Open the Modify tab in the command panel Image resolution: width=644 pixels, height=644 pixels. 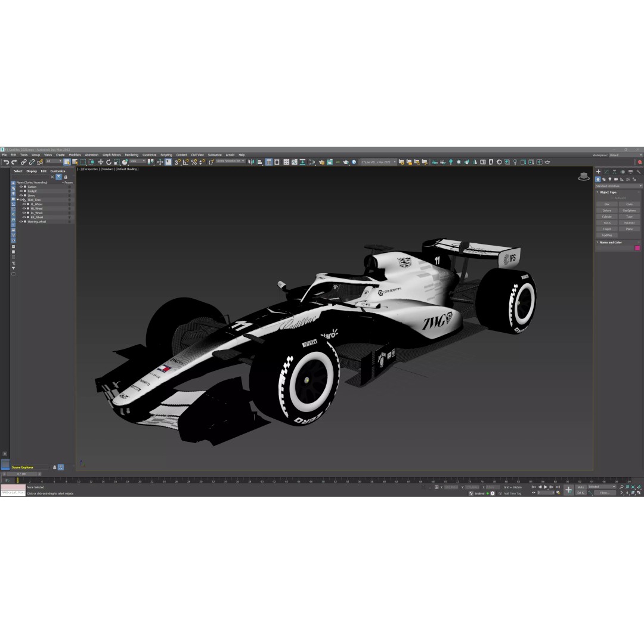[606, 172]
